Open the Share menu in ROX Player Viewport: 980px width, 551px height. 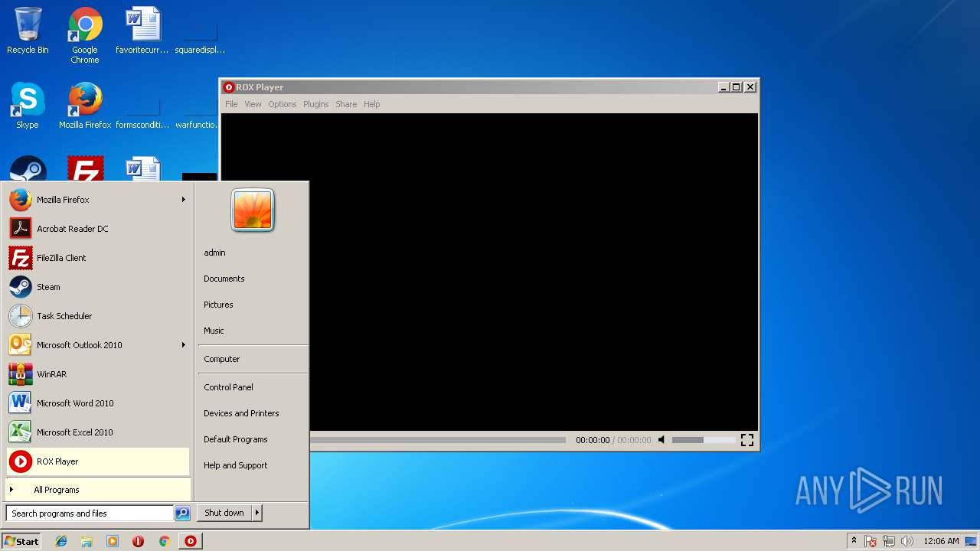[x=346, y=104]
